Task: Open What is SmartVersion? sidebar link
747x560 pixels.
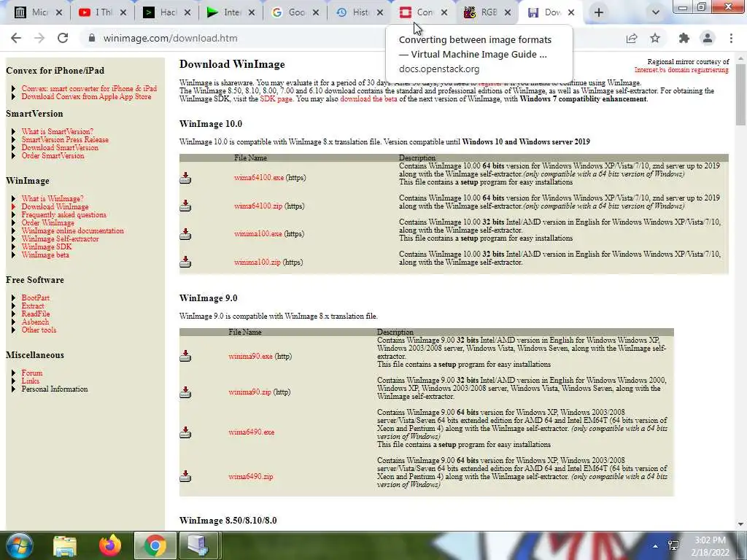Action: point(57,131)
